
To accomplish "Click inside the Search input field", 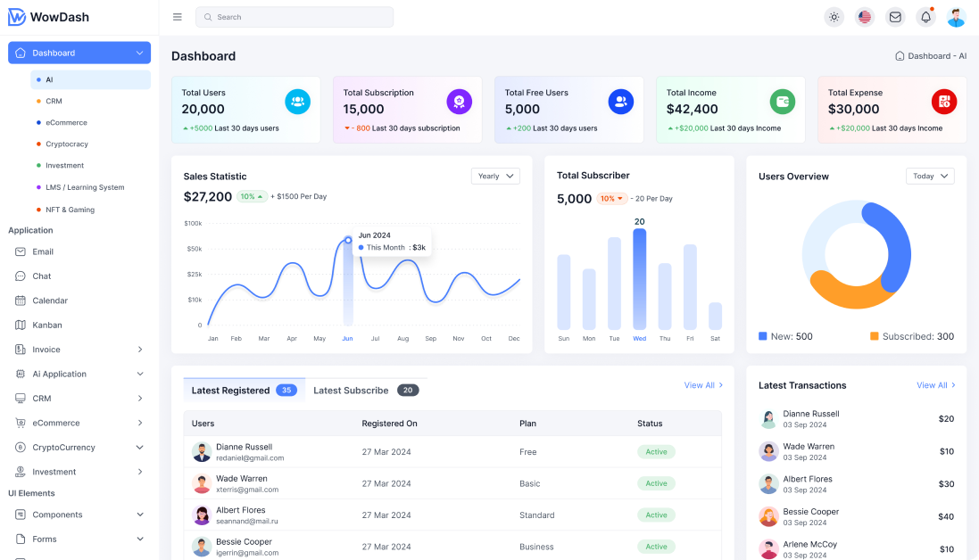I will point(295,16).
